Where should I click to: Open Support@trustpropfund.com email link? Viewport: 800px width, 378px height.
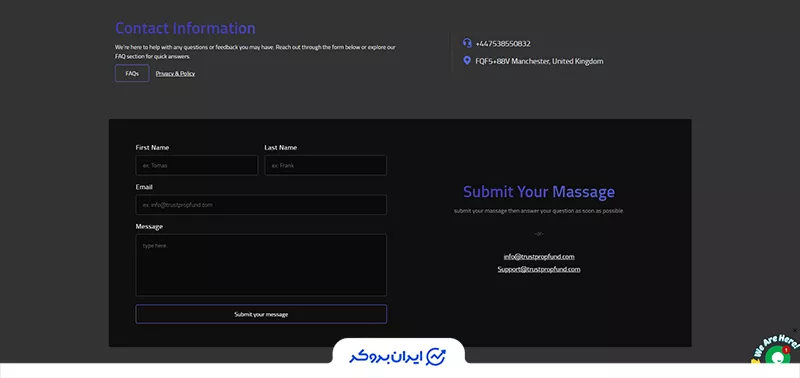(x=539, y=269)
